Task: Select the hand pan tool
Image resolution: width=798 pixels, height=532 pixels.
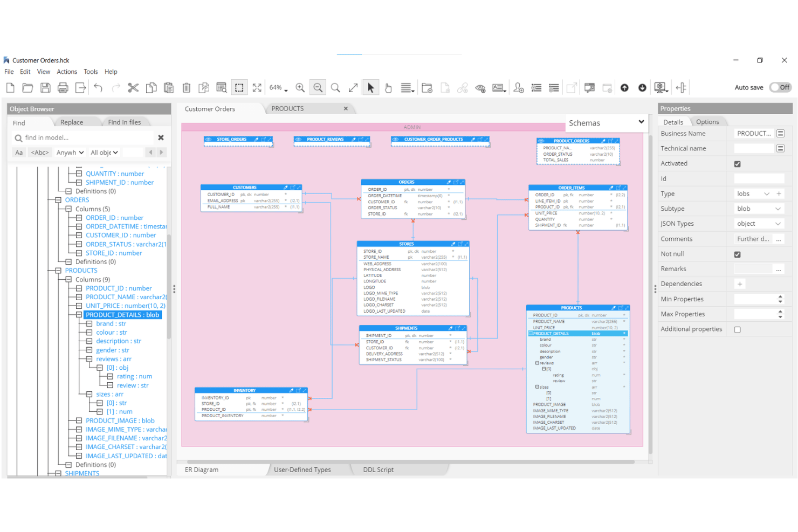Action: pos(388,88)
